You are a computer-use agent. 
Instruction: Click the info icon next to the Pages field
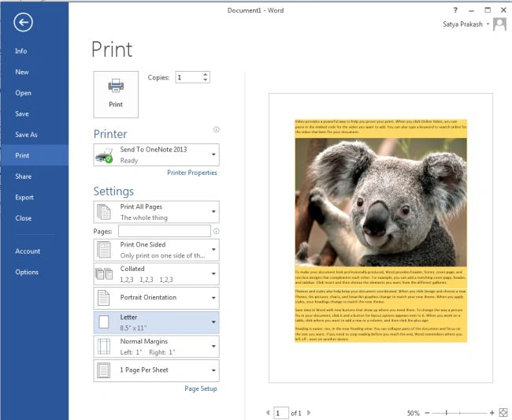pos(216,231)
